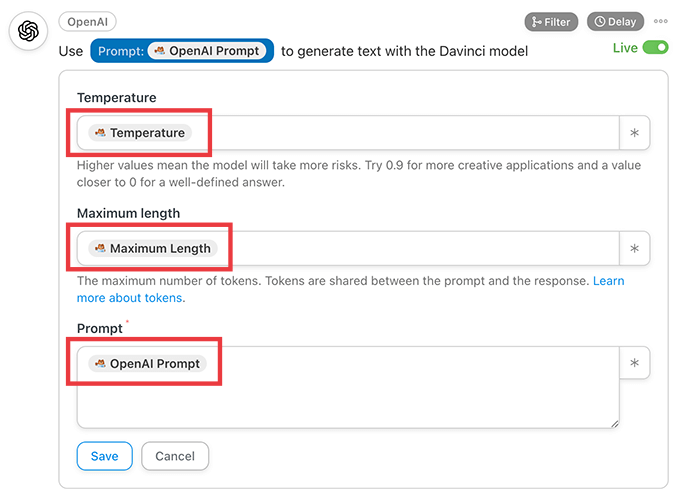Cancel editing the OpenAI step
Image resolution: width=680 pixels, height=494 pixels.
175,456
